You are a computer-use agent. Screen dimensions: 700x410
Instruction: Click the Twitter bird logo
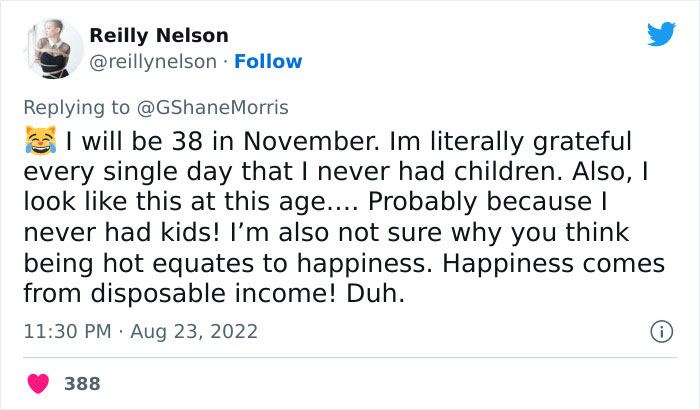click(x=661, y=35)
